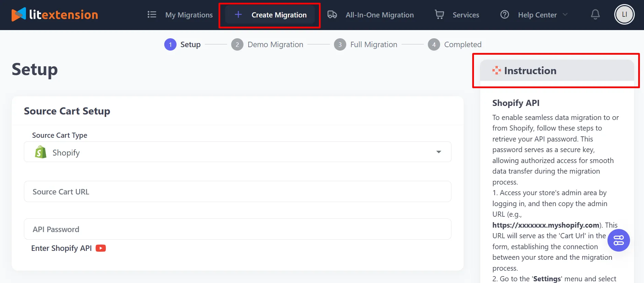Viewport: 644px width, 283px height.
Task: Click the My Migrations list icon
Action: (x=152, y=14)
